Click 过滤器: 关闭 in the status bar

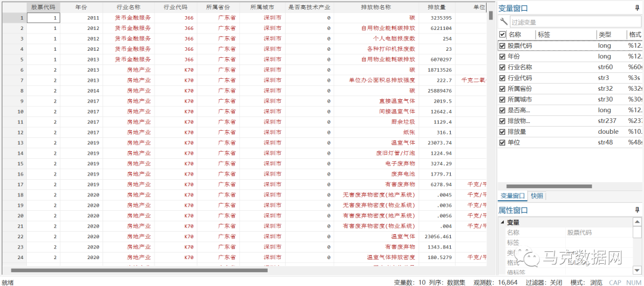point(545,282)
